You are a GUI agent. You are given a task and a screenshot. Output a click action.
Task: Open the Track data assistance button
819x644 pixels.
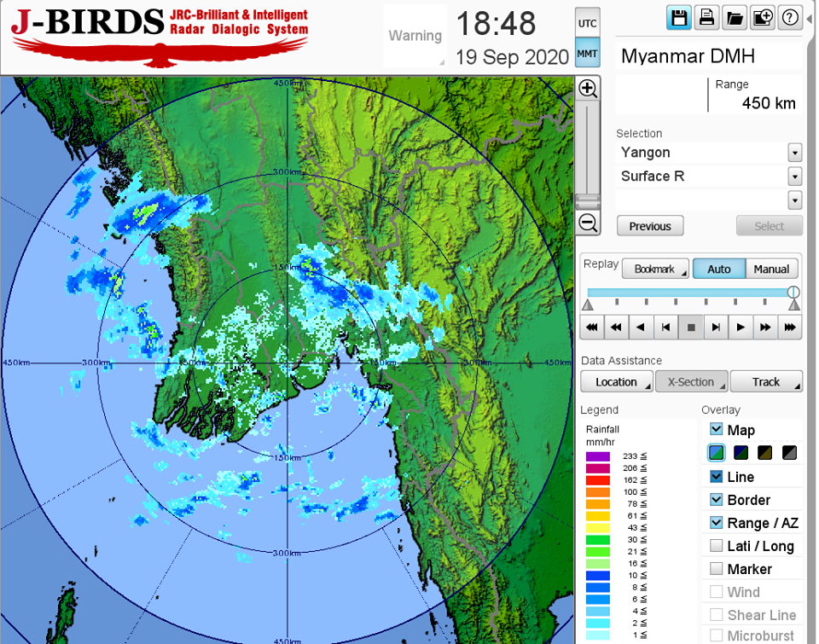coord(765,381)
